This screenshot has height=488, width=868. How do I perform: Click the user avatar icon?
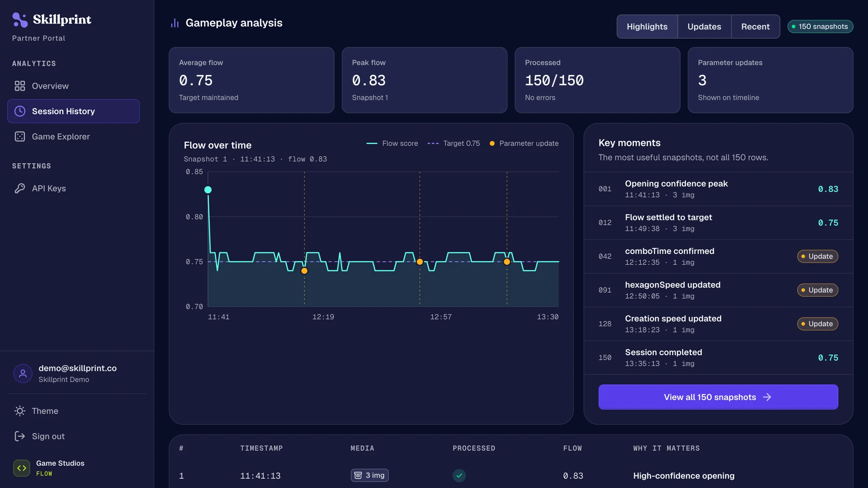[x=23, y=374]
